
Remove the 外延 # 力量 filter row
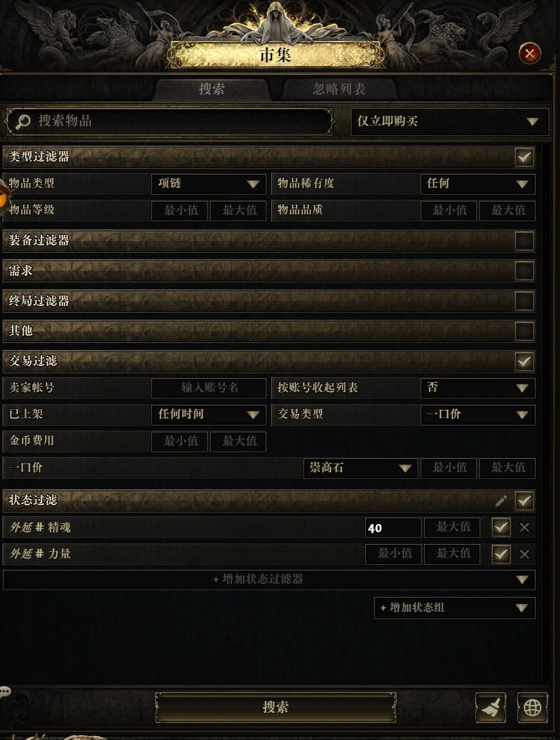tap(524, 554)
